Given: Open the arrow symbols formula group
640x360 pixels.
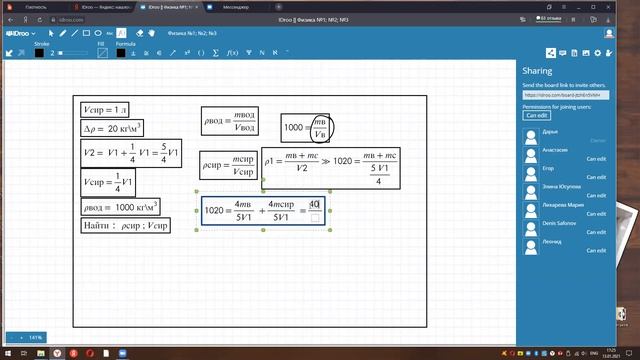Looking at the screenshot, I should 173,53.
